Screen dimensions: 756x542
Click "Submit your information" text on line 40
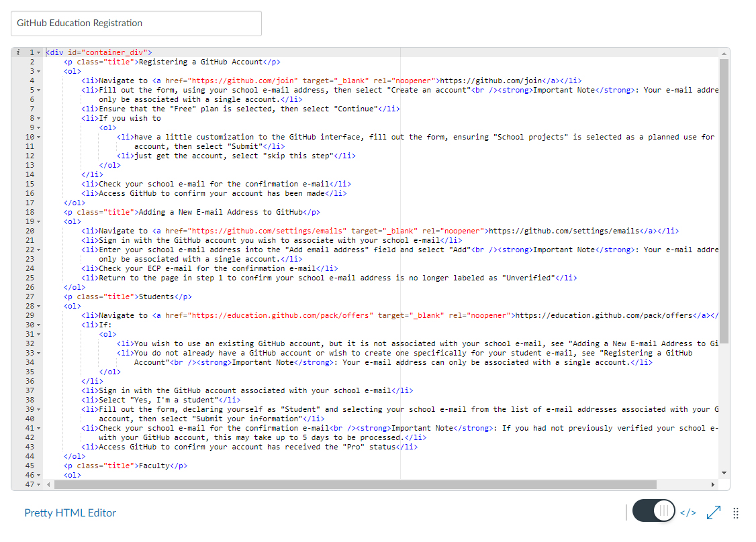247,419
